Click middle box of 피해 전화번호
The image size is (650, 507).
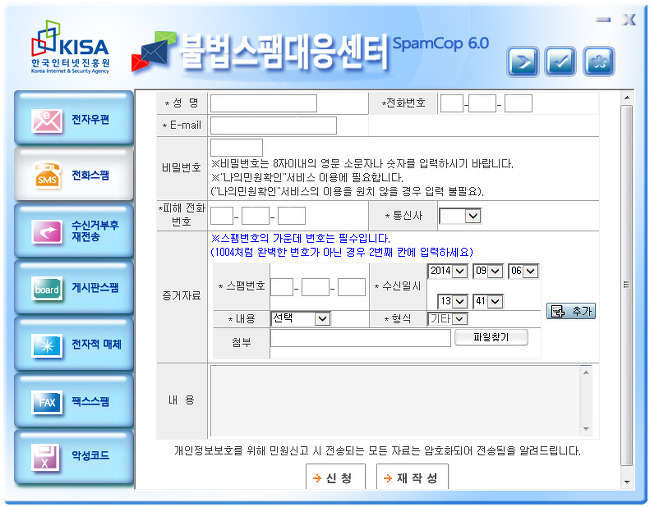pos(255,216)
